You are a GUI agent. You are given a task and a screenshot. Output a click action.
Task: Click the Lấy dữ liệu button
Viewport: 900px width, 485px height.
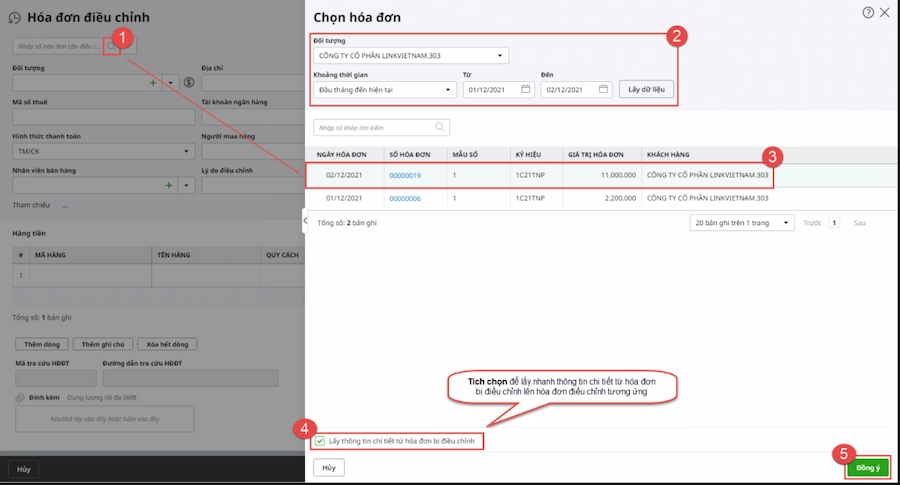646,89
